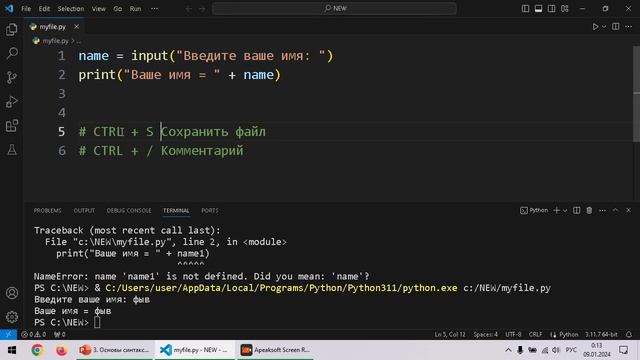Open the Run menu
The height and width of the screenshot is (360, 640).
coord(135,9)
